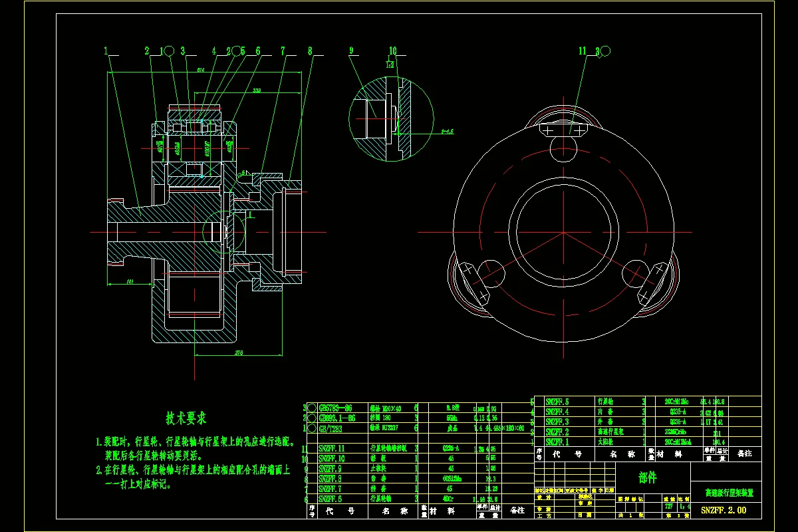Screen dimensions: 798x532
Task: Click the 339 dimension text
Action: click(x=255, y=90)
